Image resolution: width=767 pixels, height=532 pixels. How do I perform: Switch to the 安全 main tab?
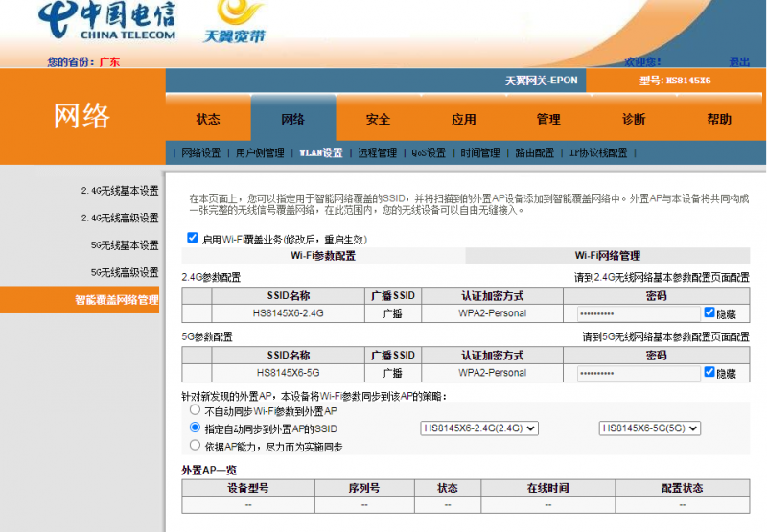click(378, 120)
